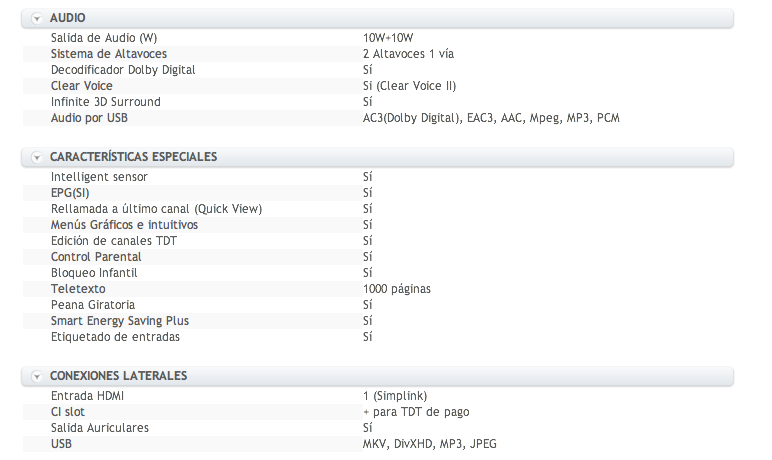Viewport: 772px width, 460px height.
Task: Click the CI slot row label
Action: 68,412
